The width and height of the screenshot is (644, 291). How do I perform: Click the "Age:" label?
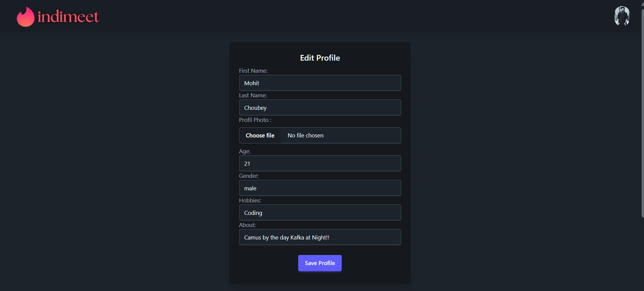click(245, 151)
